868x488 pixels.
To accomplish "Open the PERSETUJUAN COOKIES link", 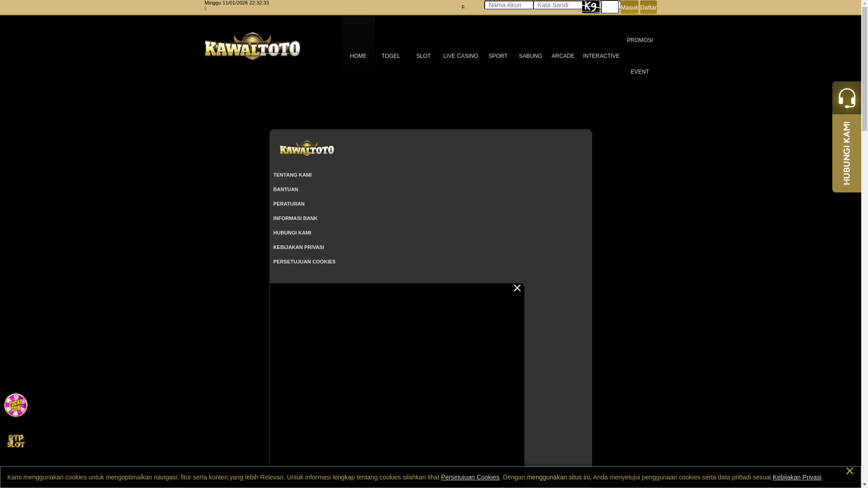I will (x=304, y=262).
